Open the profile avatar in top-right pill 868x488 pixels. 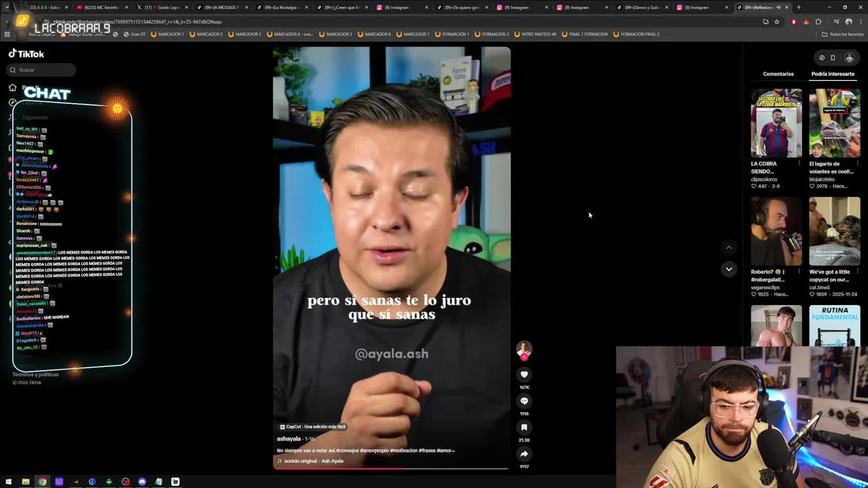[x=849, y=58]
